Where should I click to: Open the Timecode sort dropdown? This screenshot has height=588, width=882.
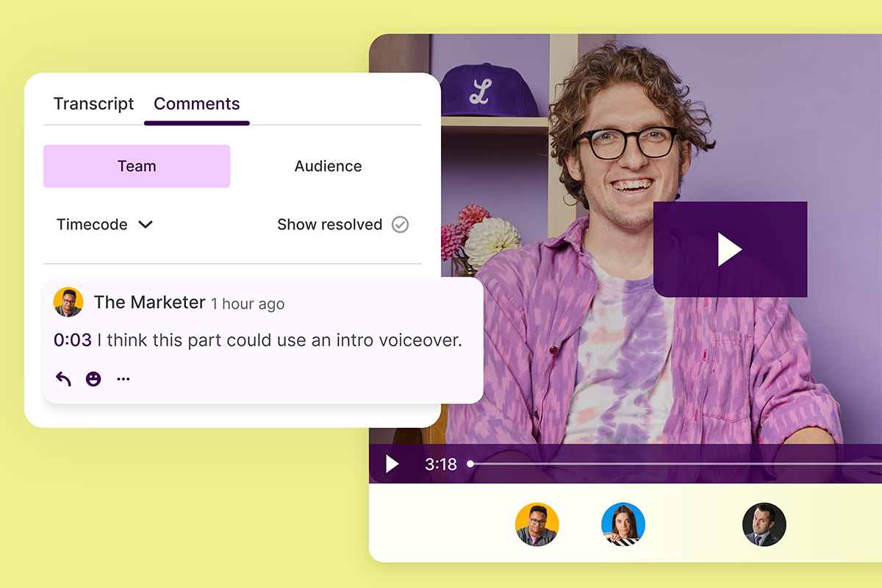(x=104, y=225)
